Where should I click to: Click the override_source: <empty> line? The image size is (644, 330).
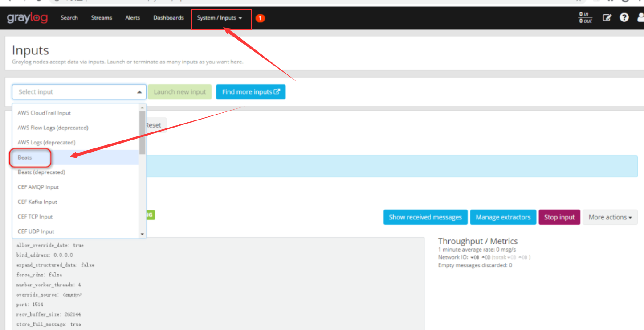coord(49,295)
